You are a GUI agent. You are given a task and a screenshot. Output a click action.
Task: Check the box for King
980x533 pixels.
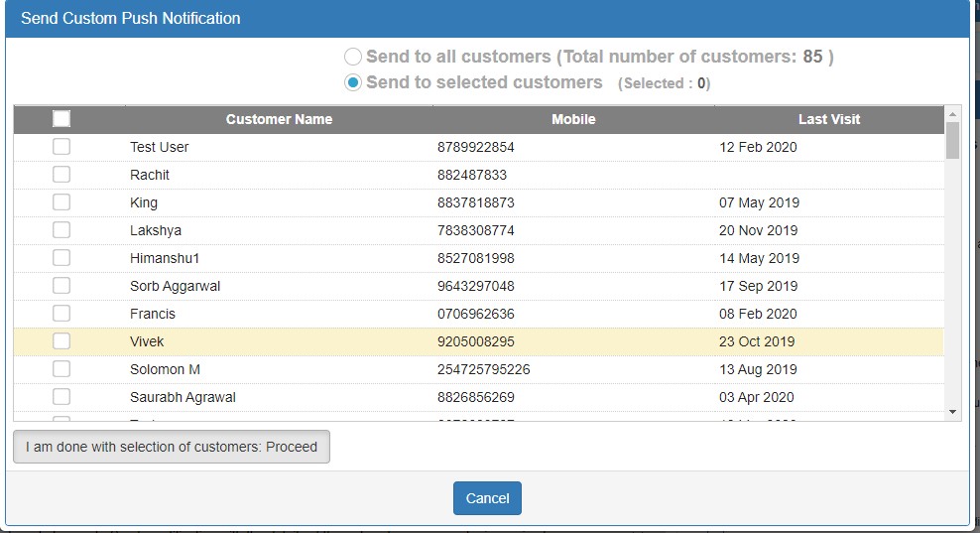pyautogui.click(x=61, y=202)
